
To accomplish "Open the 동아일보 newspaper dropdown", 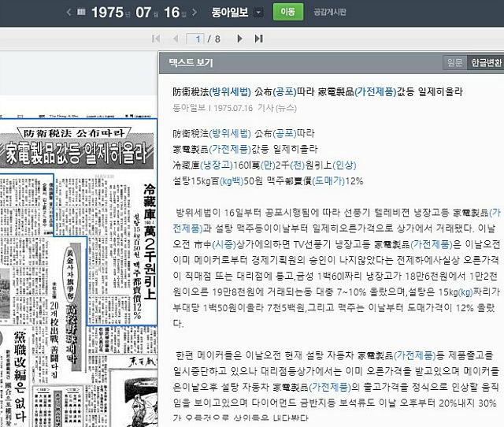I will pos(258,13).
